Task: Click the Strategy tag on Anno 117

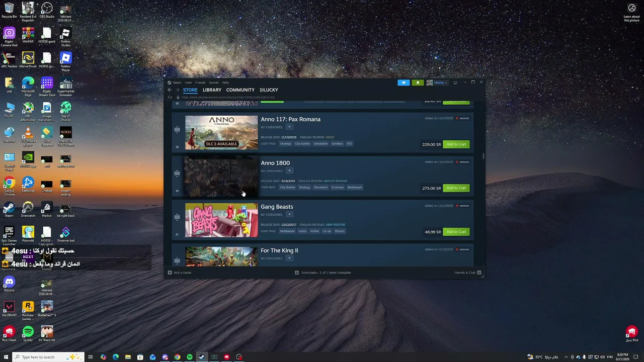Action: coord(285,144)
